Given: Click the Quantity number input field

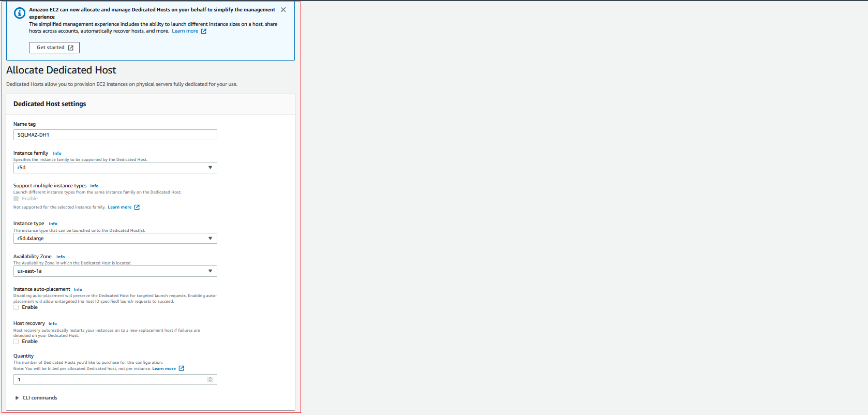Looking at the screenshot, I should tap(115, 380).
